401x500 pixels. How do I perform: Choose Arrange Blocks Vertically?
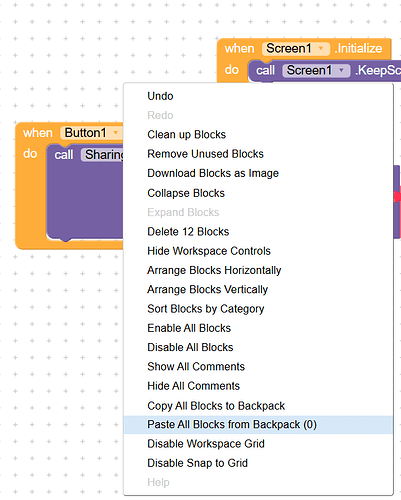click(x=258, y=290)
